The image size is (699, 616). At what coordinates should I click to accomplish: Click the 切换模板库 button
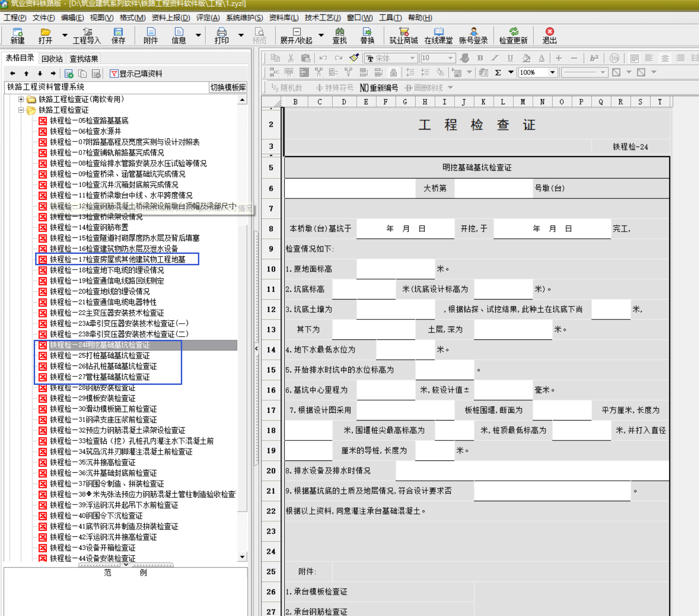228,87
